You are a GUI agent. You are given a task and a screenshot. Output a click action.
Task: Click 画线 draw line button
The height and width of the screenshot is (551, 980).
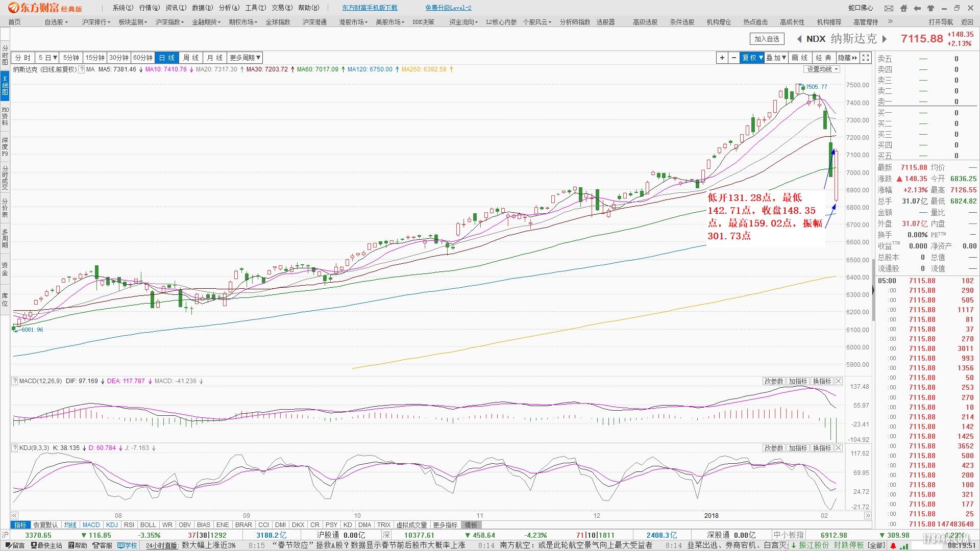point(800,58)
